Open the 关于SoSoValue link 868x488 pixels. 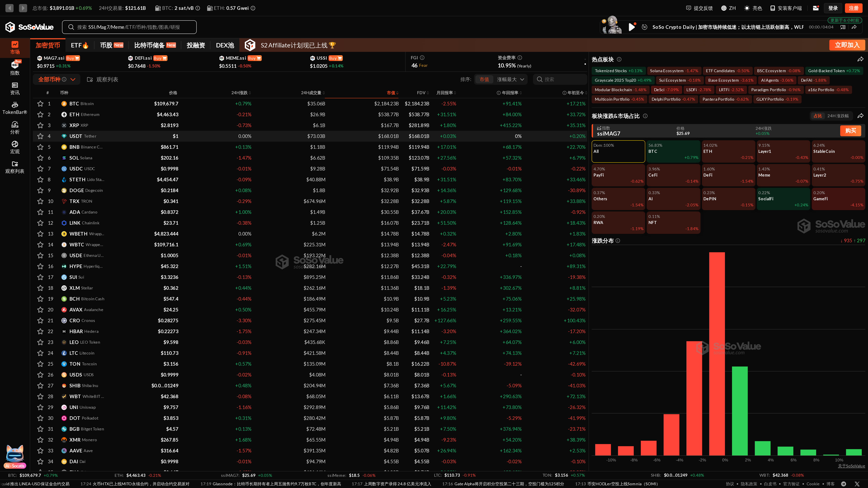[851, 466]
